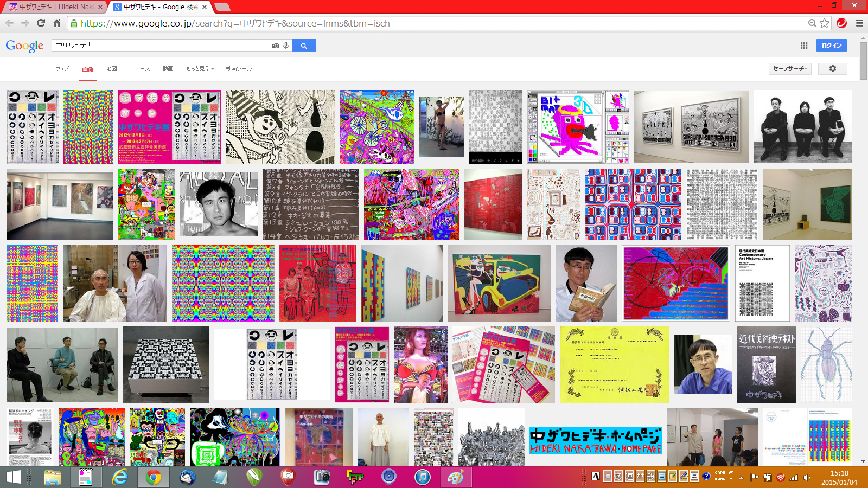
Task: Open Action Center flag icon
Action: [x=754, y=478]
